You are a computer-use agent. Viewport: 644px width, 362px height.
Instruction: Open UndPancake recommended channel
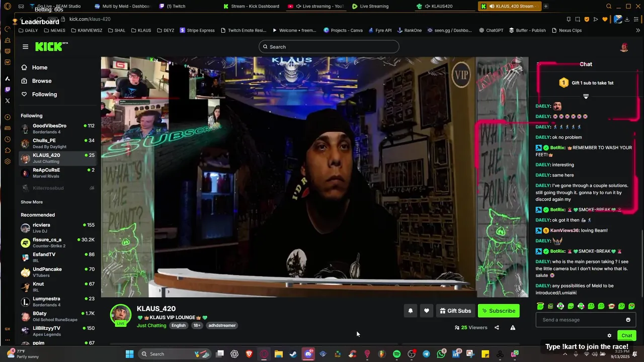tap(57, 272)
